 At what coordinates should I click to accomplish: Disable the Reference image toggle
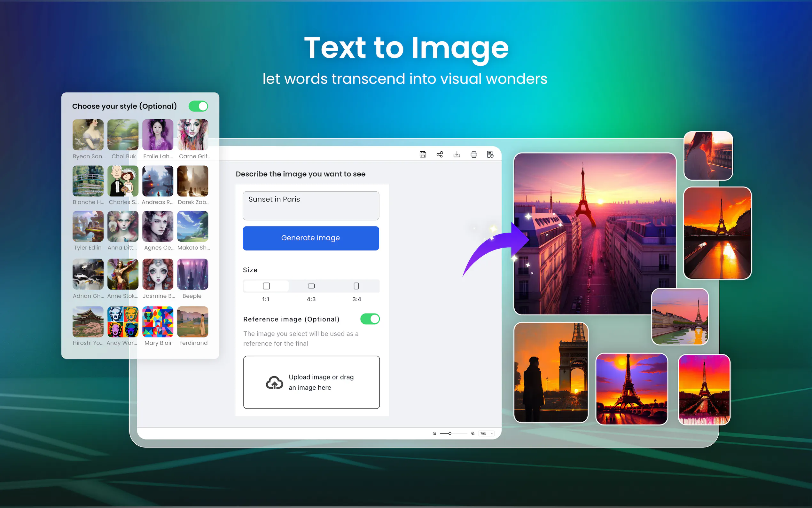point(370,319)
